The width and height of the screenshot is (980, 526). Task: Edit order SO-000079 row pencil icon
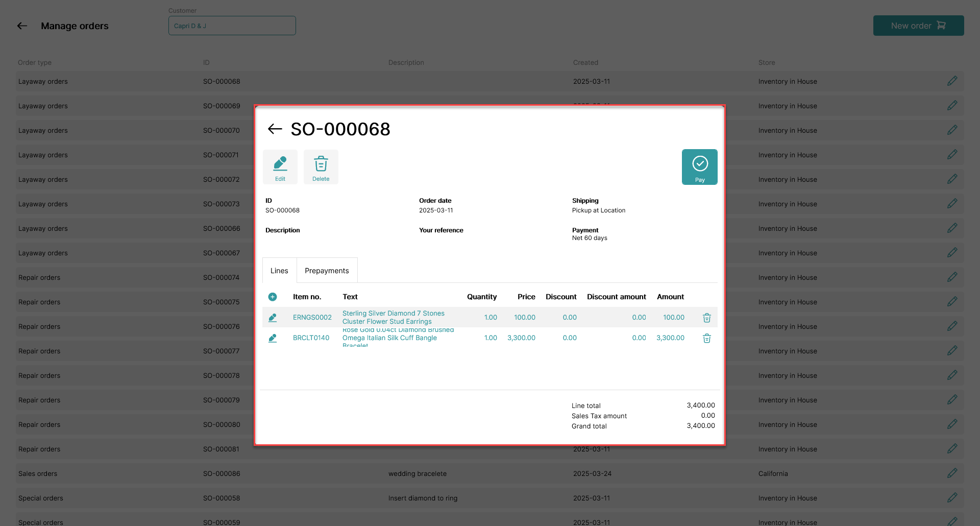click(x=952, y=400)
